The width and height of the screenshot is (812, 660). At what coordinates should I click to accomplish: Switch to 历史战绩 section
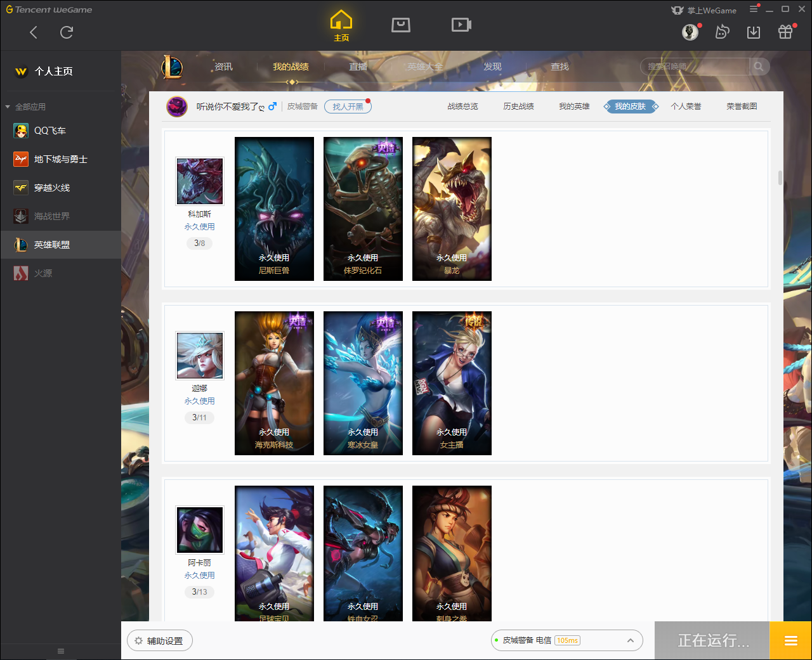(x=518, y=107)
